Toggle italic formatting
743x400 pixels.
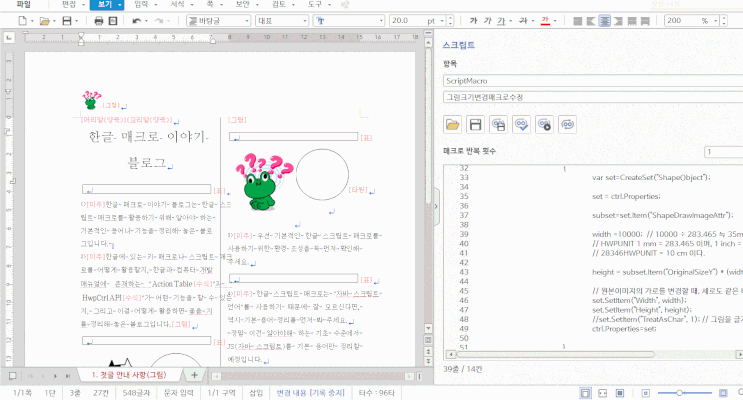coord(488,21)
